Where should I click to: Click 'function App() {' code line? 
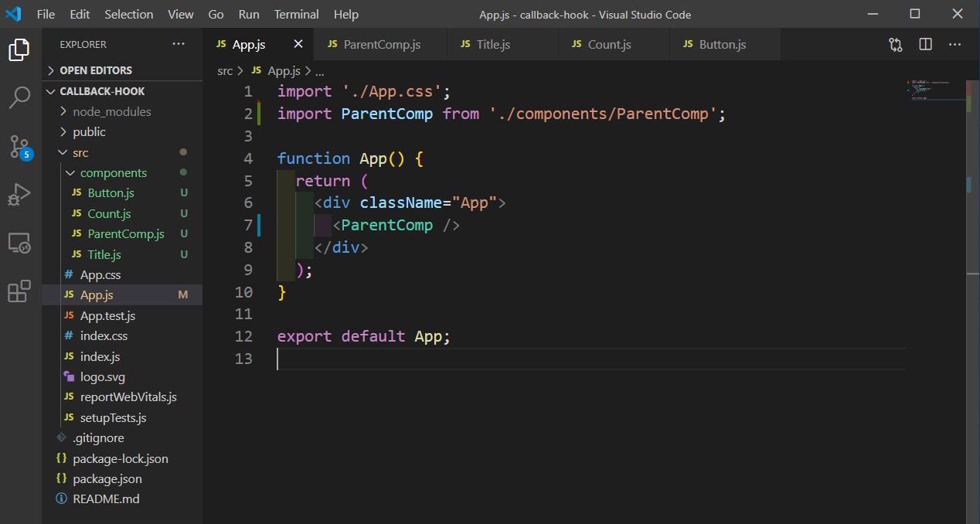pos(350,158)
